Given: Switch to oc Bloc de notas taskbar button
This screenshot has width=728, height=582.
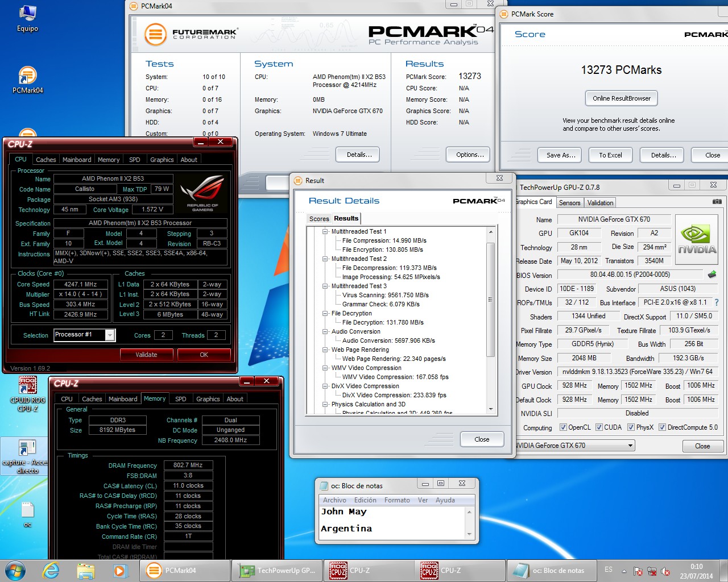Looking at the screenshot, I should point(552,571).
